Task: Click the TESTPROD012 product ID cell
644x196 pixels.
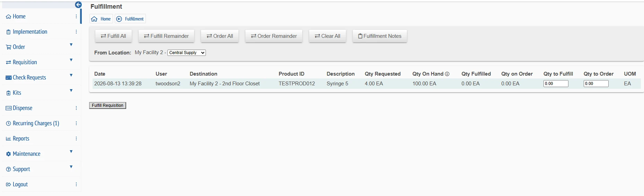Action: 297,84
